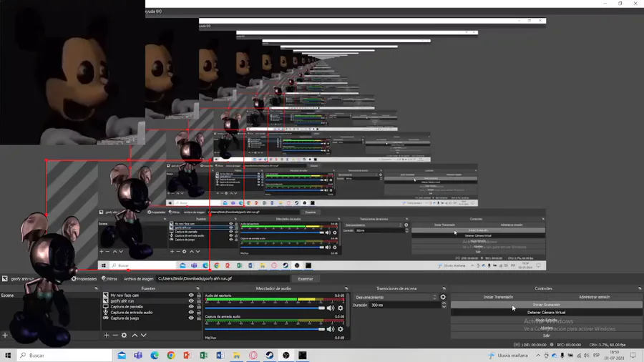
Task: Open Mail app from taskbar
Action: [x=122, y=356]
